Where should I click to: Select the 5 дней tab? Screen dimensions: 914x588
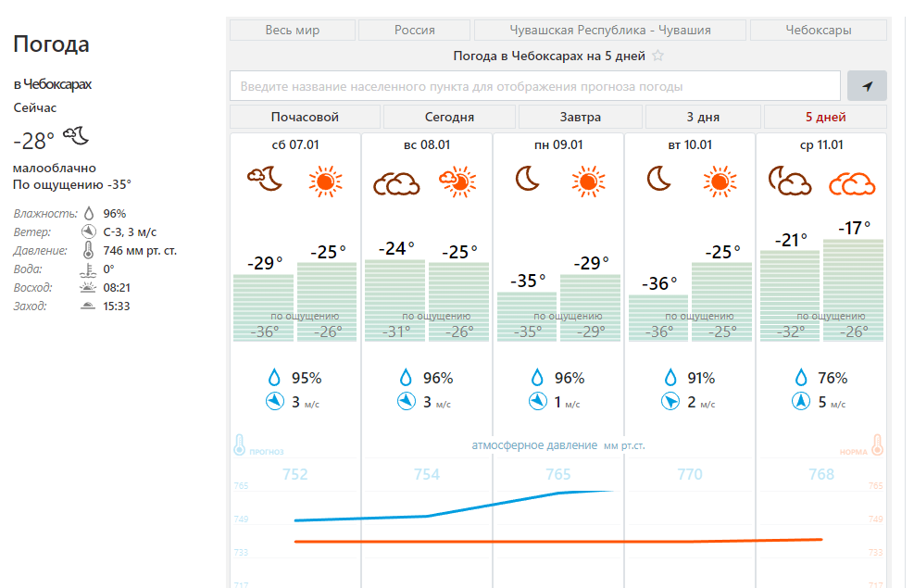coord(824,118)
